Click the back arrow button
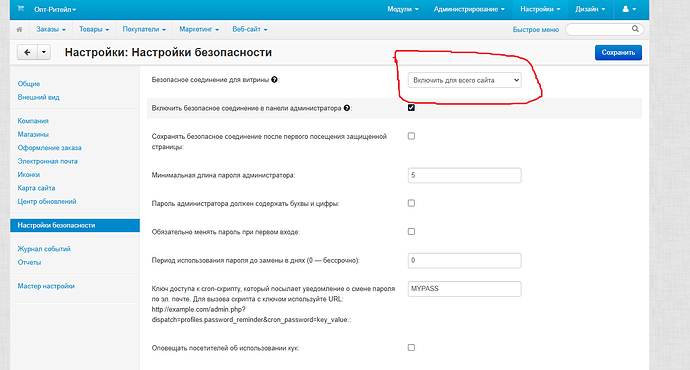The width and height of the screenshot is (690, 370). pyautogui.click(x=27, y=52)
